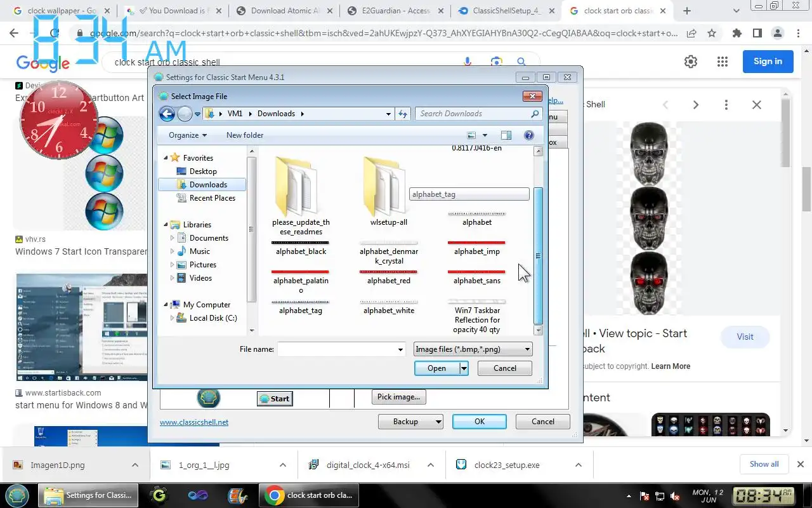The image size is (812, 508).
Task: Switch to E2Guardian Access Chrome tab
Action: click(396, 11)
